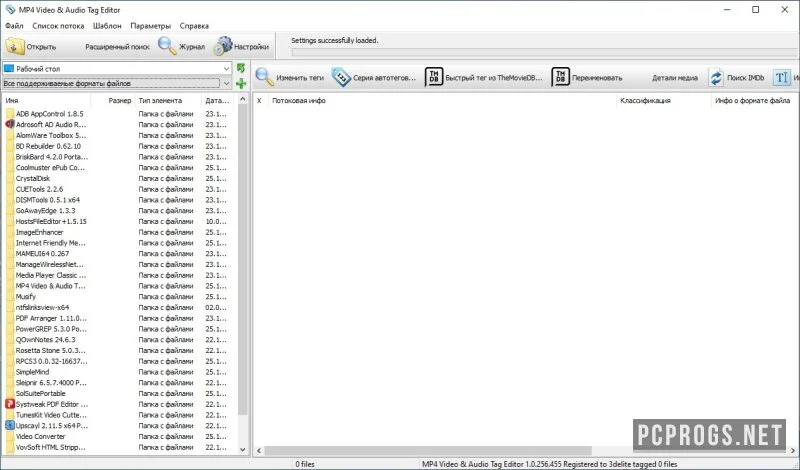
Task: Click Классификация column header
Action: [663, 101]
